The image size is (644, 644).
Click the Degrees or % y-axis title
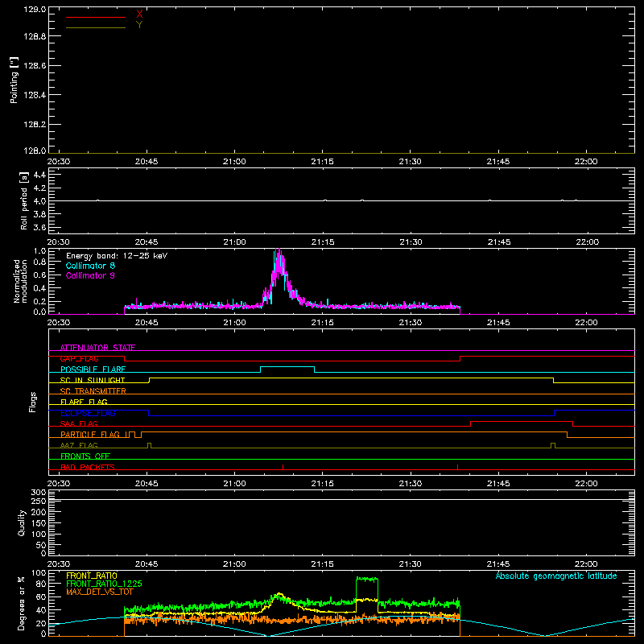tap(22, 603)
